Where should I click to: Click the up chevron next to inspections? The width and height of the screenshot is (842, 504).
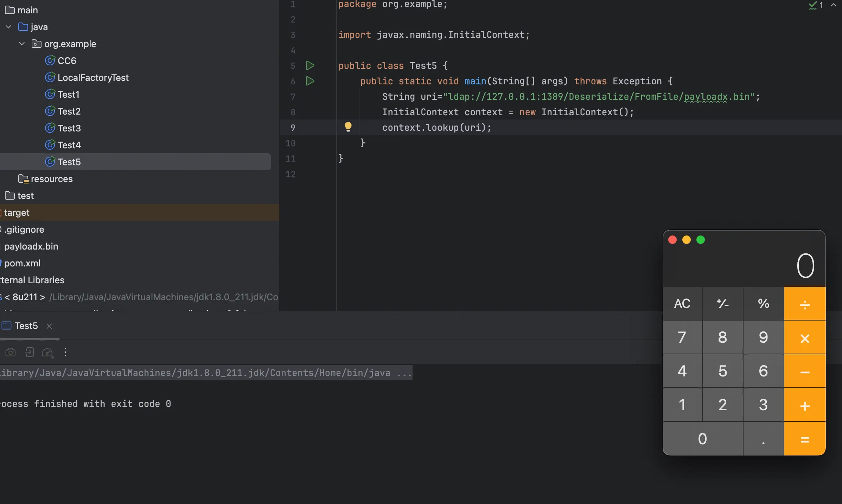click(833, 5)
